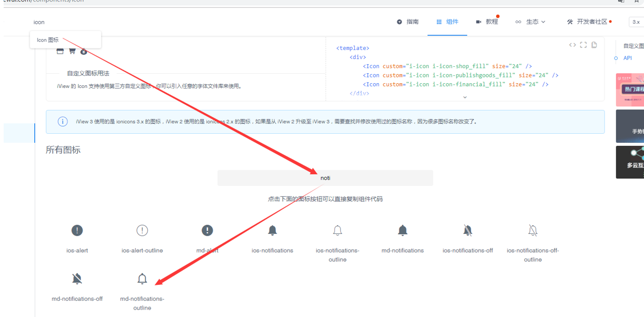Copy the md-alert icon code
Image resolution: width=644 pixels, height=317 pixels.
pyautogui.click(x=207, y=231)
